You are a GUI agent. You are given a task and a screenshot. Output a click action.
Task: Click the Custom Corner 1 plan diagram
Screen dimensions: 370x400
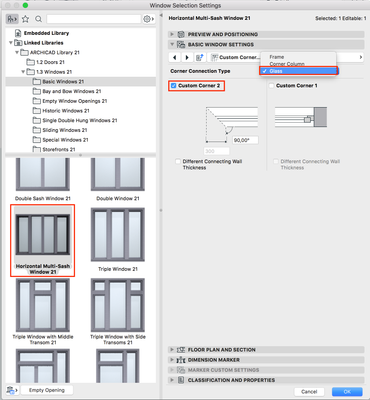pos(301,117)
